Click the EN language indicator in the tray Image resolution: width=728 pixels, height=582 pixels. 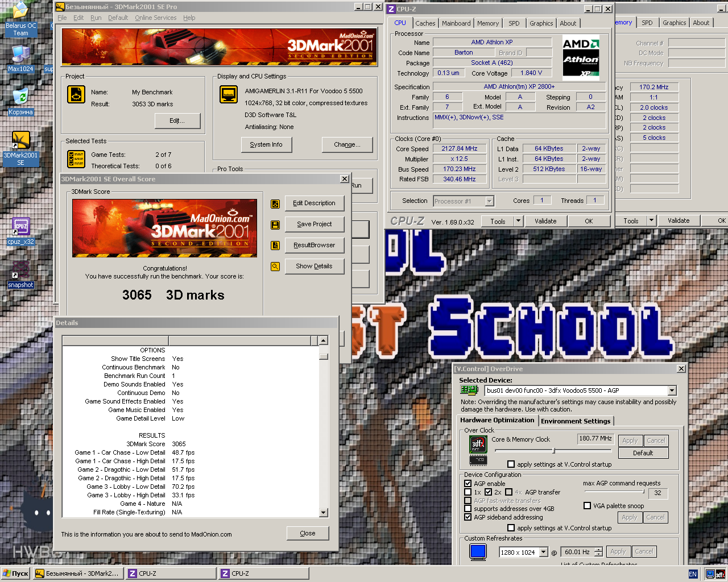coord(693,574)
